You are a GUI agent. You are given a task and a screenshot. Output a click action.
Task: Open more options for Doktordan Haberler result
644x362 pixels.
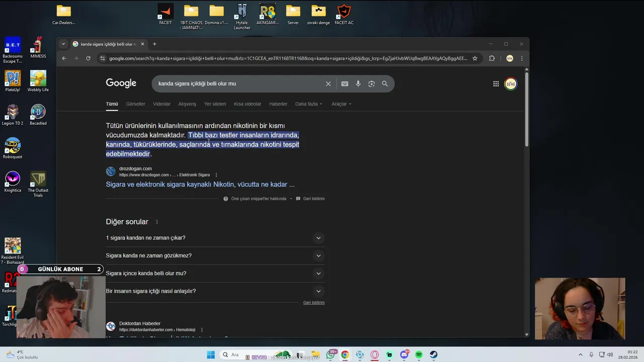click(x=202, y=330)
